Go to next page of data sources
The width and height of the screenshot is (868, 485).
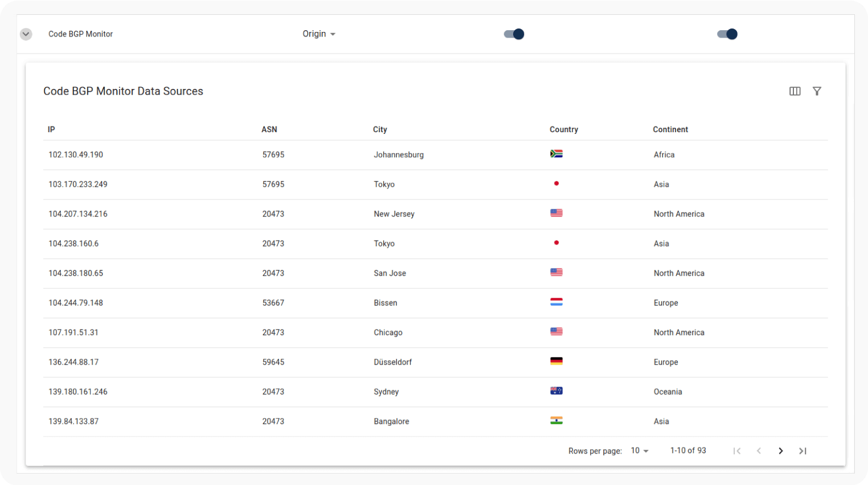[x=780, y=451]
